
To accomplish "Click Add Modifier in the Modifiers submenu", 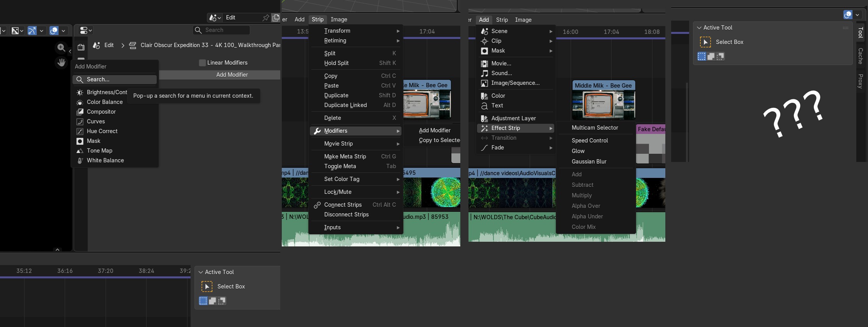I will [x=435, y=130].
